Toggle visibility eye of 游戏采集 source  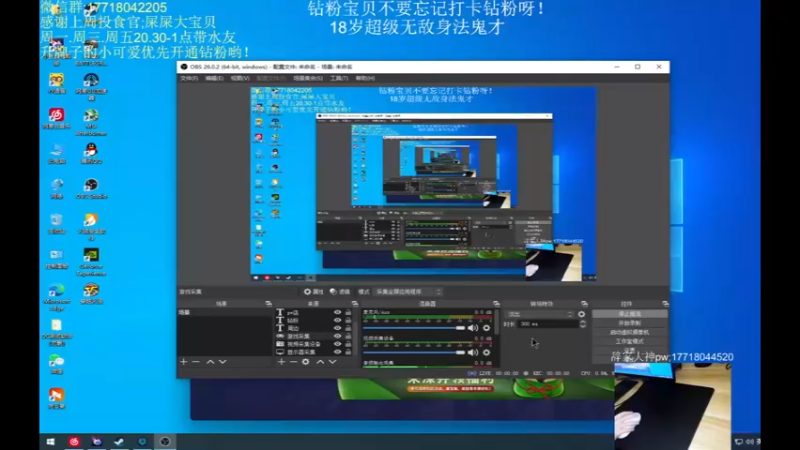pyautogui.click(x=337, y=336)
